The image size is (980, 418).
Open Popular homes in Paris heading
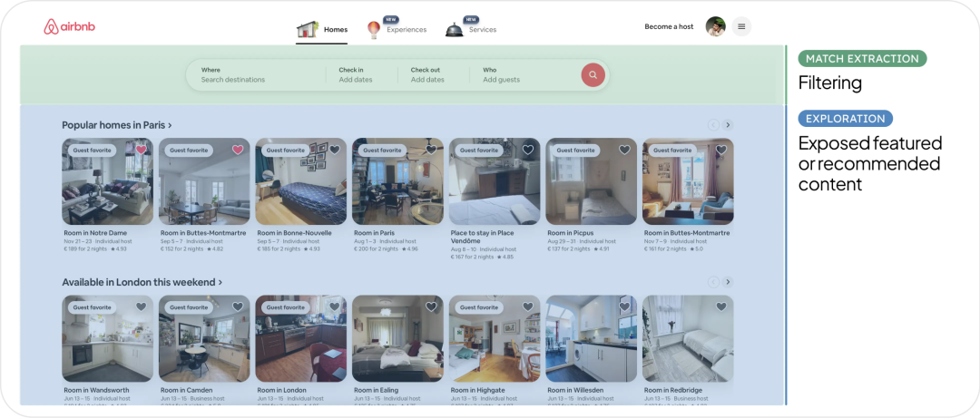(x=116, y=125)
